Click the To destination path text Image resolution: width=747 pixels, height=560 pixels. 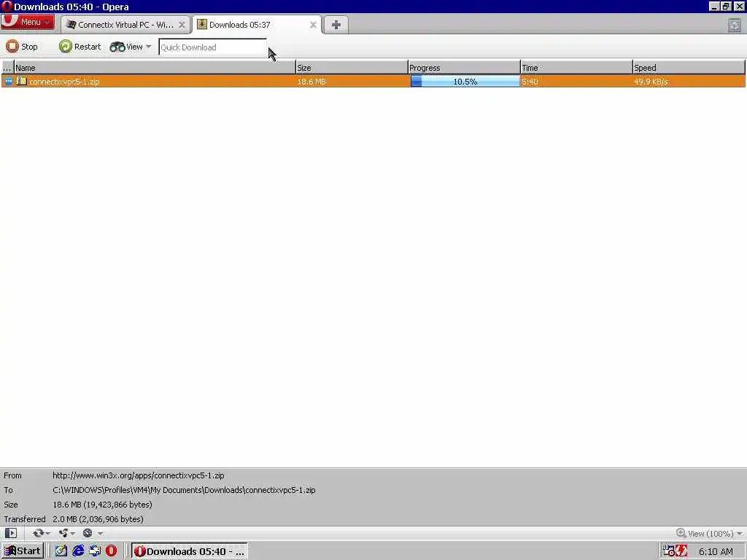[184, 490]
